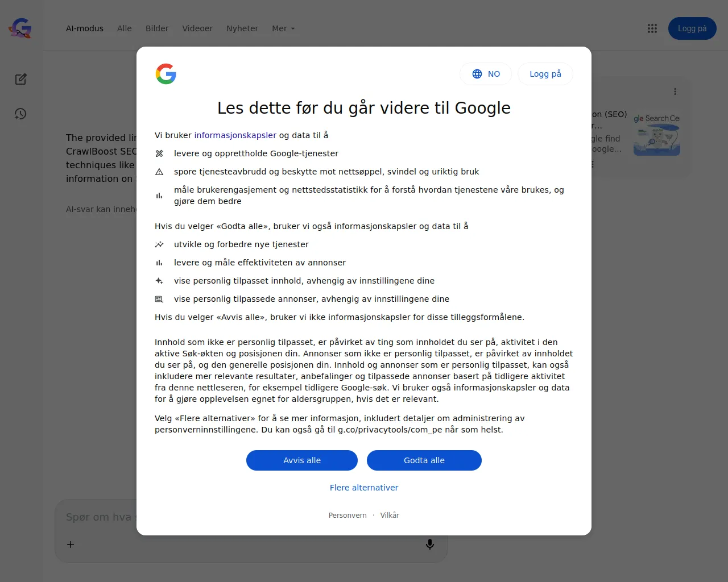Open the search history clock icon
The width and height of the screenshot is (728, 582).
pyautogui.click(x=20, y=114)
